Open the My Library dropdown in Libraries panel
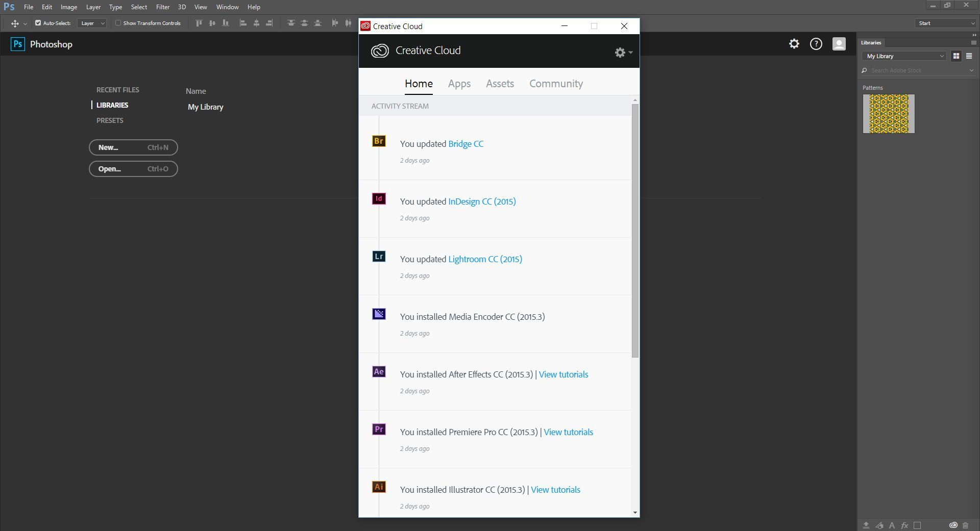This screenshot has height=531, width=980. click(904, 56)
